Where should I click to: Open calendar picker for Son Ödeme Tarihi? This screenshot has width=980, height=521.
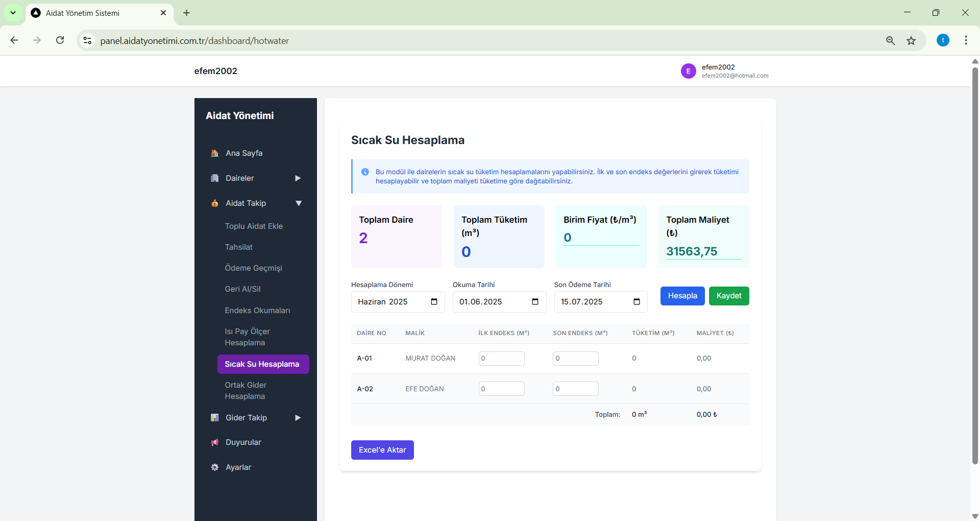point(636,302)
